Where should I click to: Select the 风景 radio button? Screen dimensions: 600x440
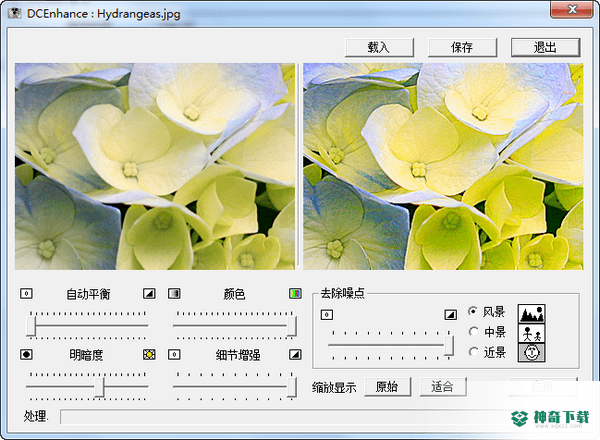coord(473,311)
